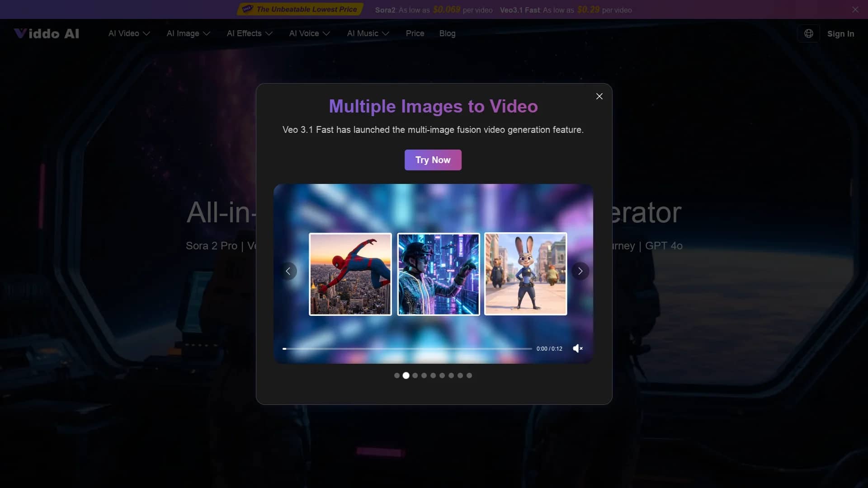
Task: Select the sixth carousel dot
Action: click(442, 375)
